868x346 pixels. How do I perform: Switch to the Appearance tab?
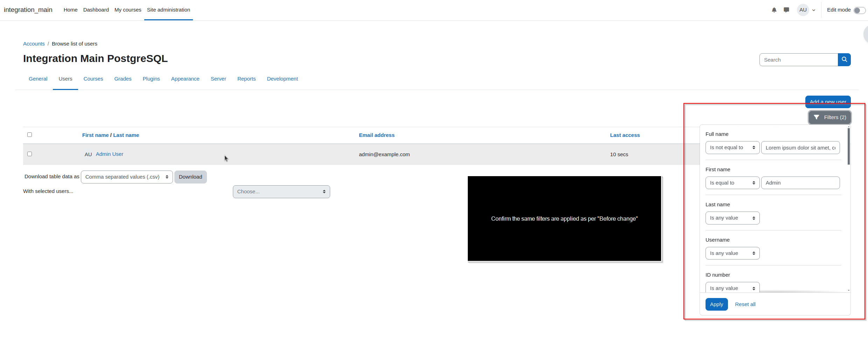click(185, 79)
